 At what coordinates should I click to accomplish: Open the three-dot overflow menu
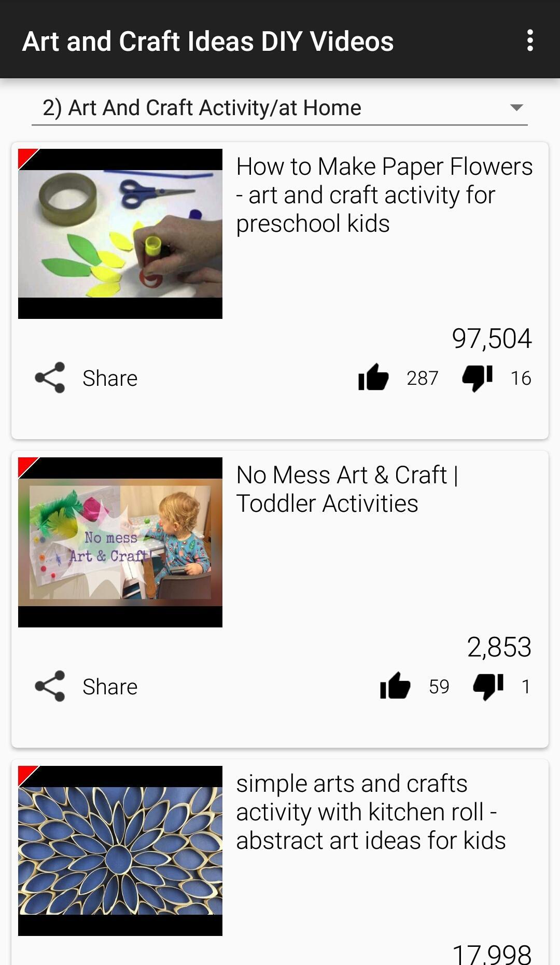(529, 40)
